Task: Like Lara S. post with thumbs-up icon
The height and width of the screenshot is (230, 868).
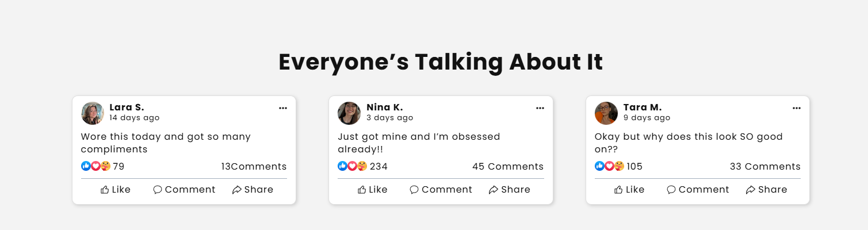Action: point(105,190)
